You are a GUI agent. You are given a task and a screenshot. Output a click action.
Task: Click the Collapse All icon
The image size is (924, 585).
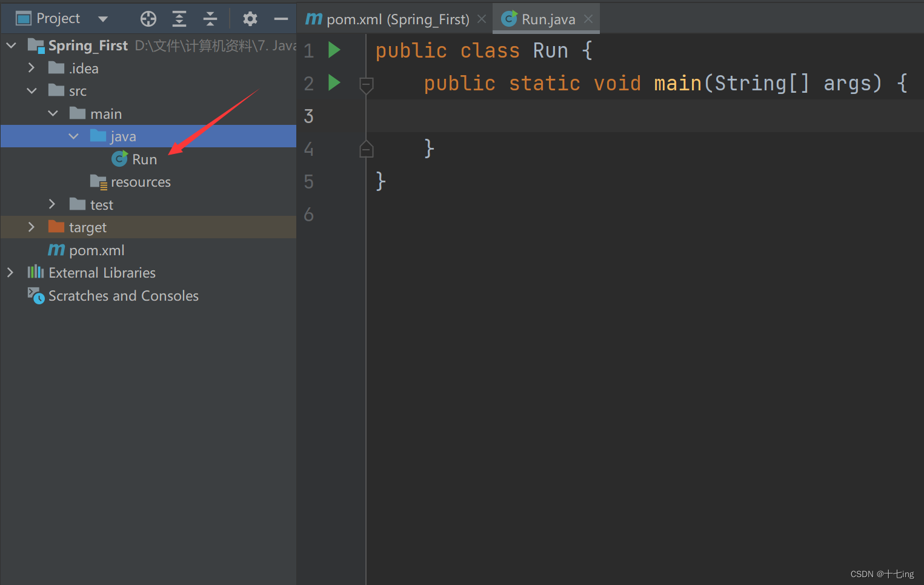210,19
